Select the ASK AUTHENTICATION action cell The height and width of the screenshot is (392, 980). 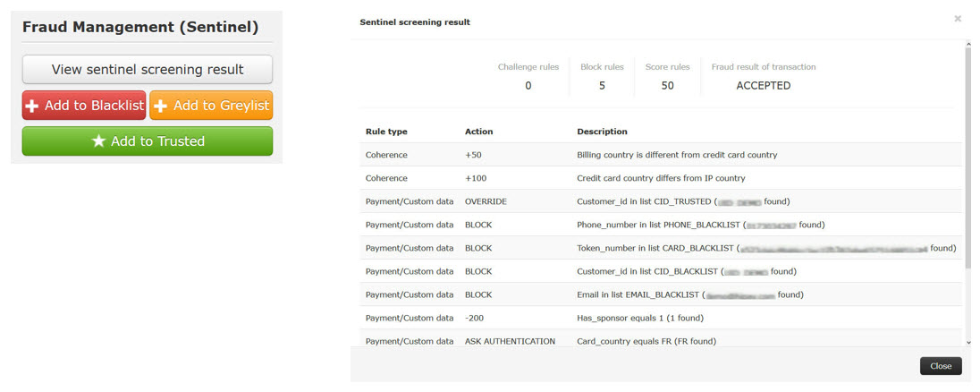pos(510,341)
